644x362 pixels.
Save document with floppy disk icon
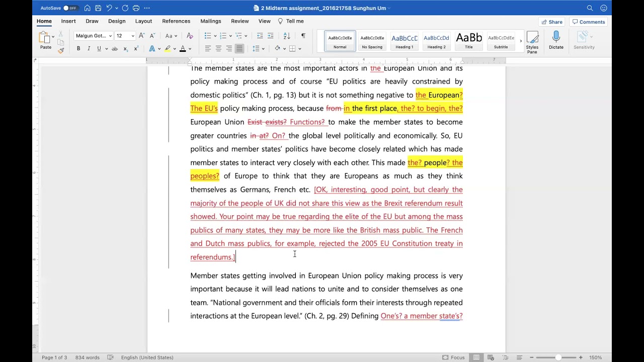coord(98,8)
